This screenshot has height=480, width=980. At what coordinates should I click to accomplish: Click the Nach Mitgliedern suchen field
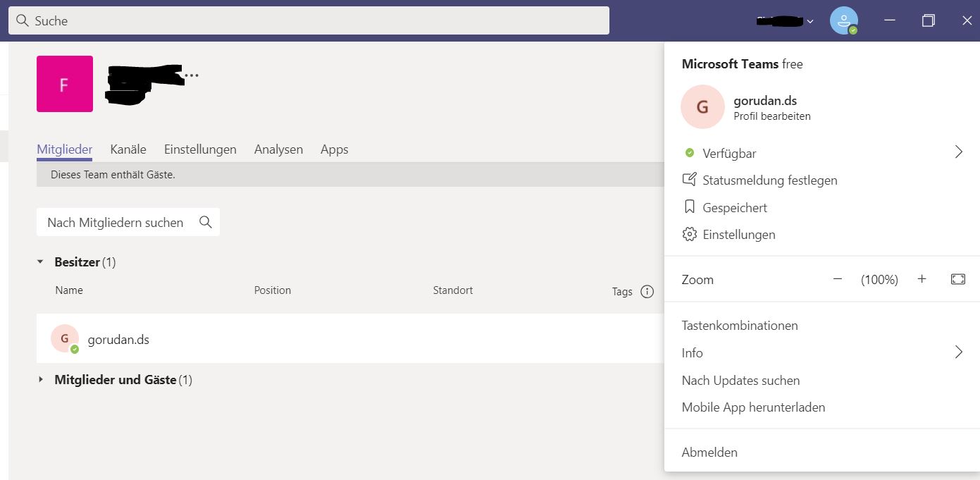pos(128,222)
